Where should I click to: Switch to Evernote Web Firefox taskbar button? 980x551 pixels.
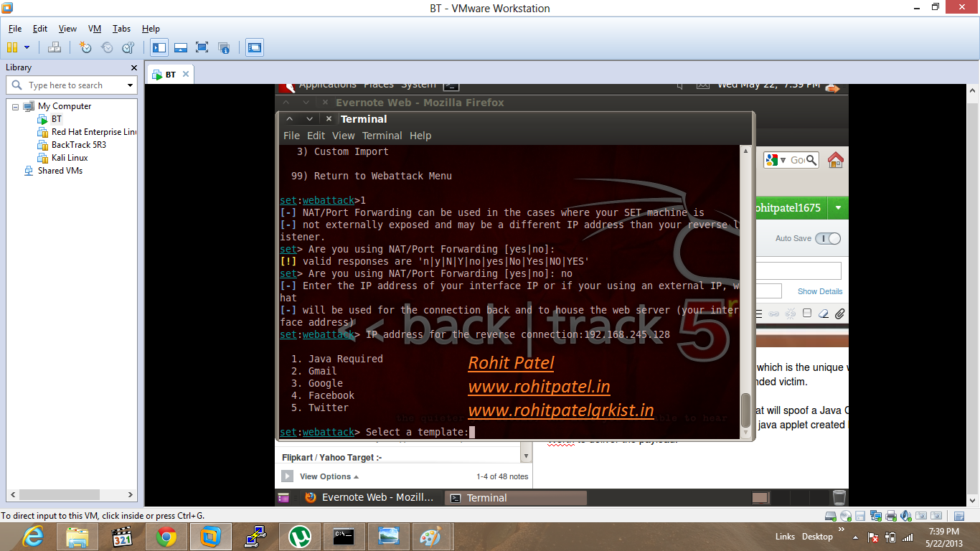click(x=369, y=497)
